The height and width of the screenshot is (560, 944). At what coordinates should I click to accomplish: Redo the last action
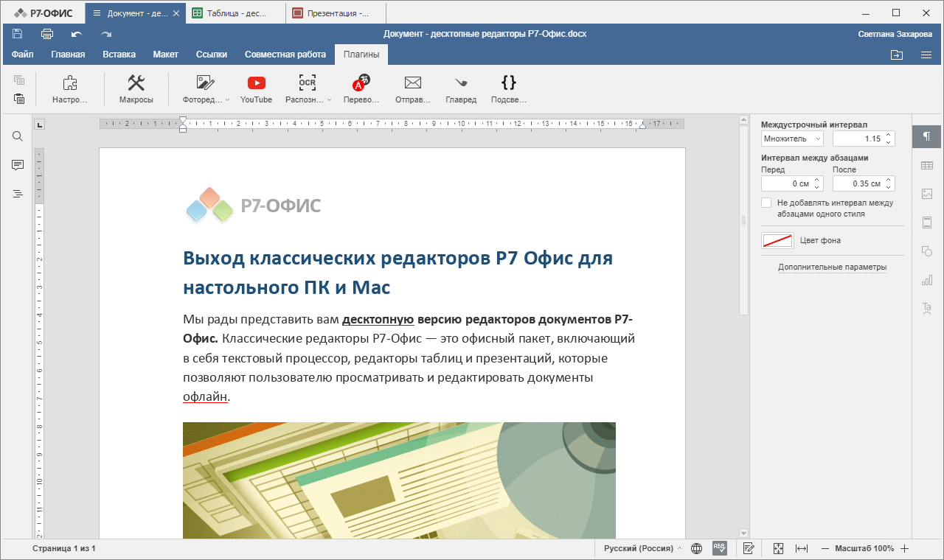click(x=106, y=34)
